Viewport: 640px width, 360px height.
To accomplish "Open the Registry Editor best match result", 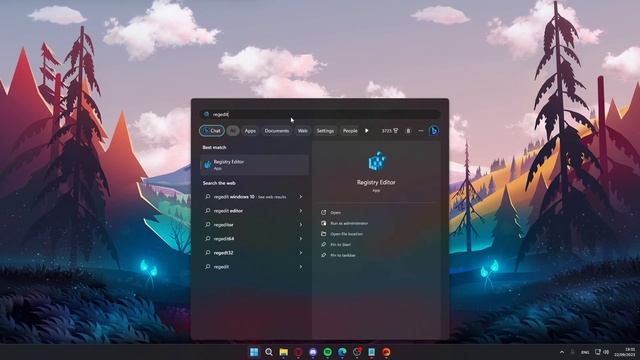I will (x=254, y=164).
